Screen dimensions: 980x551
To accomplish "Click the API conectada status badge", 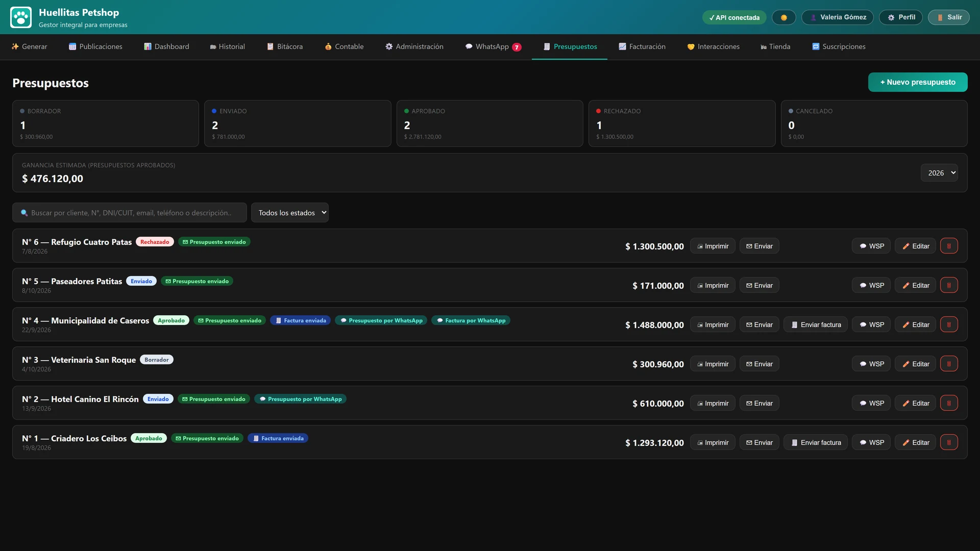I will [734, 17].
